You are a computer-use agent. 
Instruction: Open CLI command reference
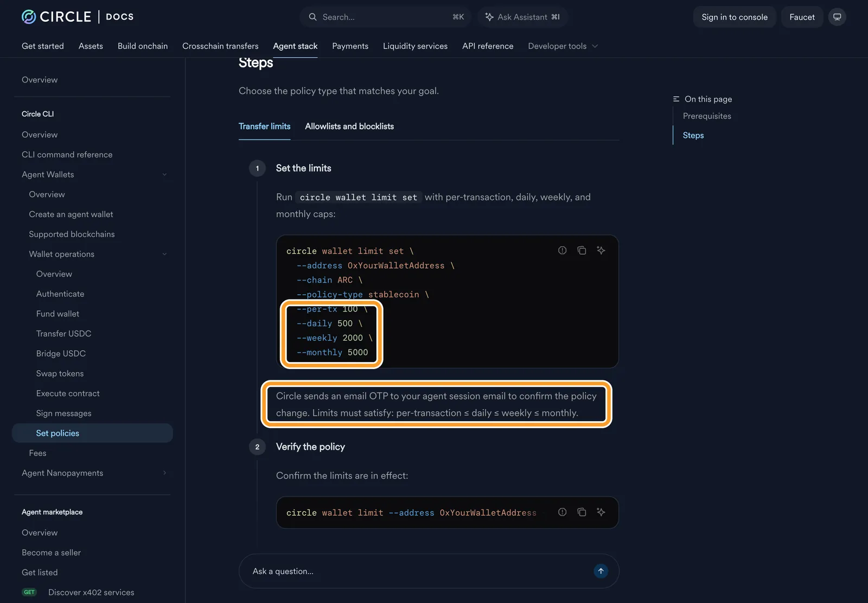67,155
